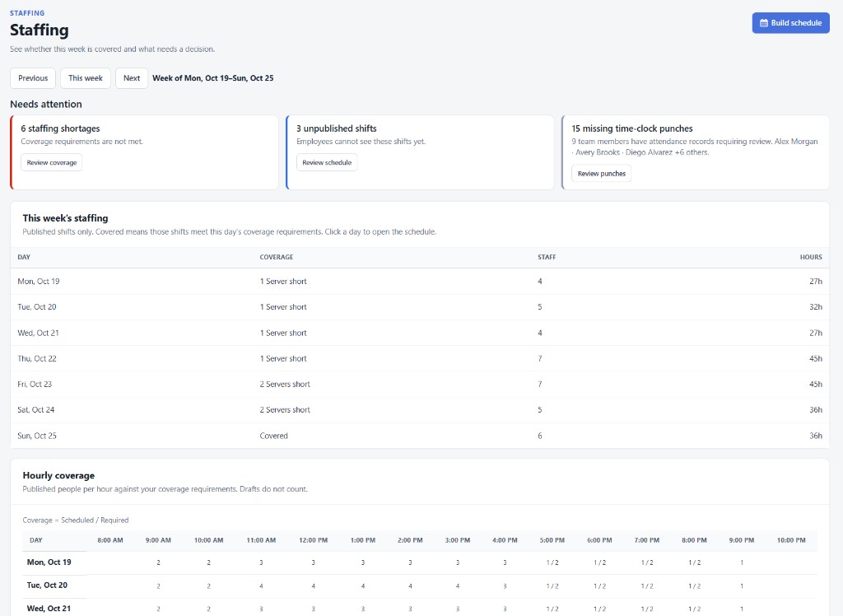Click the 8:00 AM column header

tap(110, 540)
